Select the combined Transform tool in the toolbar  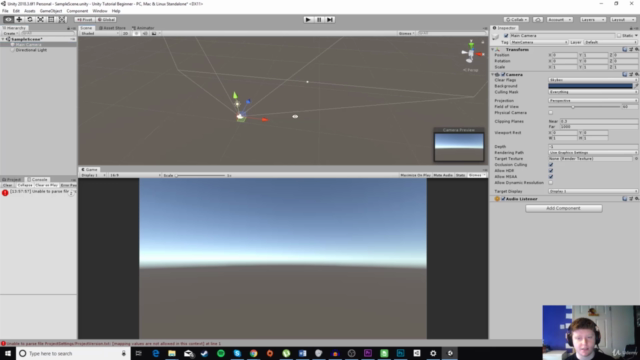tap(62, 20)
